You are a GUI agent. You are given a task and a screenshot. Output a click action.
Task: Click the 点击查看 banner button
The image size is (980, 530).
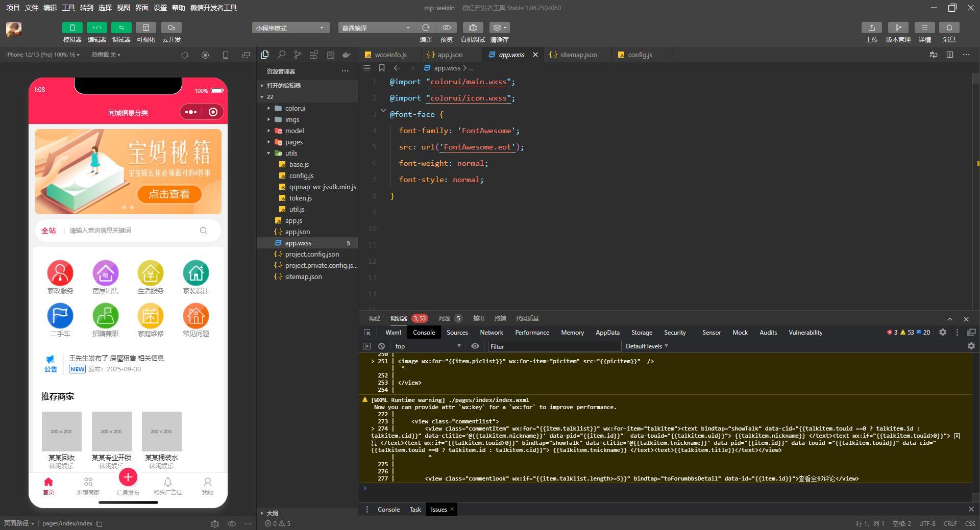tap(169, 194)
